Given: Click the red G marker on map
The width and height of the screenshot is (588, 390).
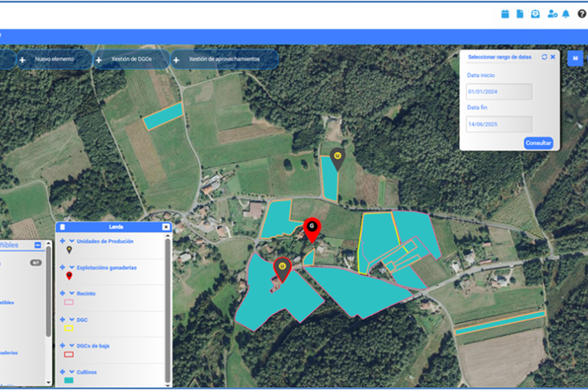Looking at the screenshot, I should [312, 229].
